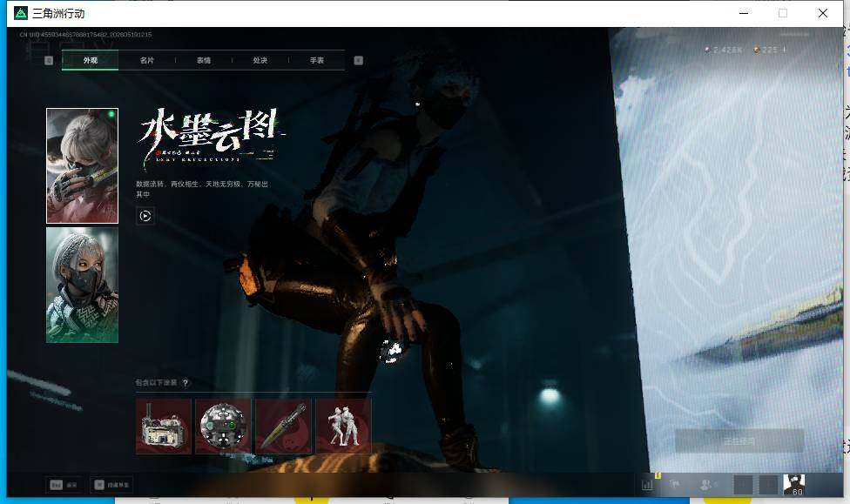Click the greyed 正在使用 button

point(739,441)
